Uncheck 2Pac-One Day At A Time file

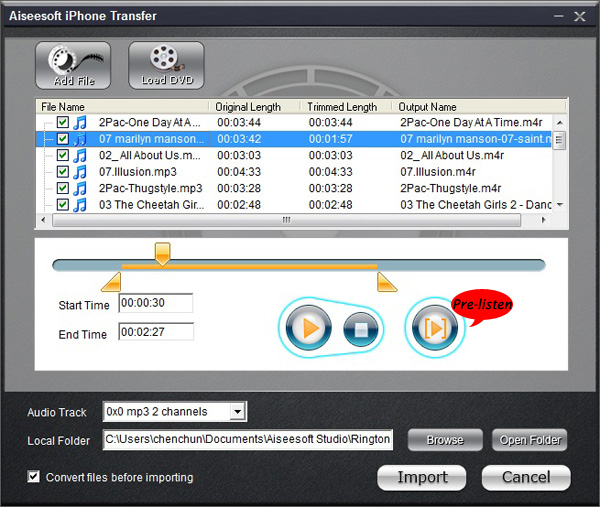(63, 122)
